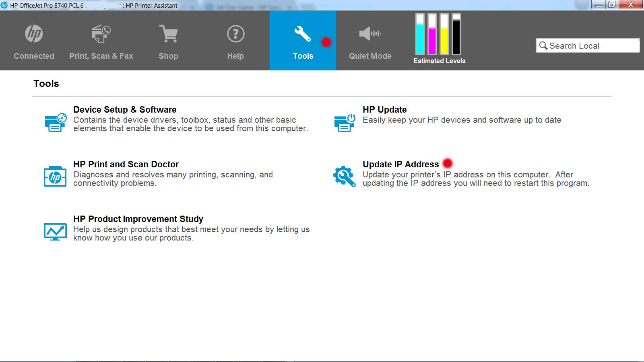Click the Device Setup & Software printer icon
Image resolution: width=644 pixels, height=362 pixels.
pyautogui.click(x=55, y=123)
